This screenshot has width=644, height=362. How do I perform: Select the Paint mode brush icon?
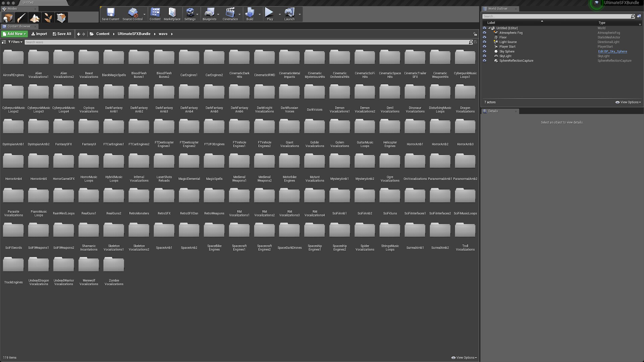pyautogui.click(x=21, y=18)
